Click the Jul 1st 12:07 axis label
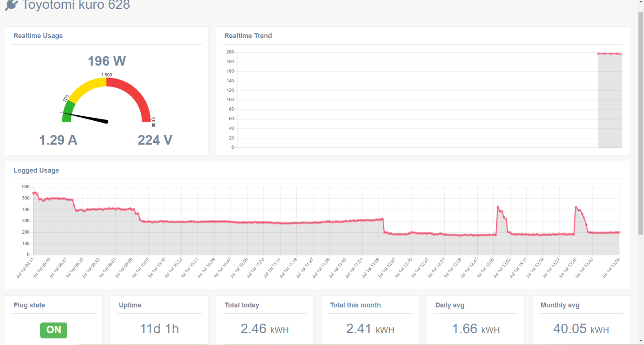644x345 pixels. 387,268
